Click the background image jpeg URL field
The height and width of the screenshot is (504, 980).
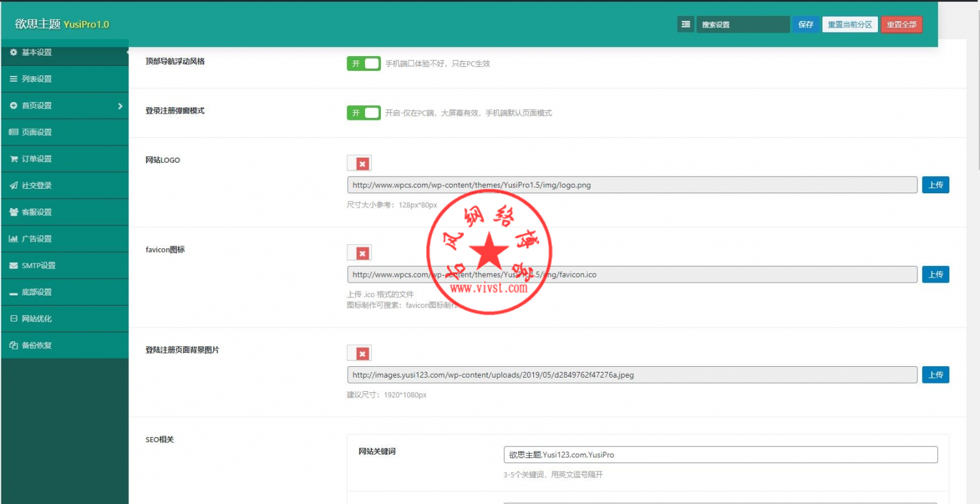(x=632, y=374)
